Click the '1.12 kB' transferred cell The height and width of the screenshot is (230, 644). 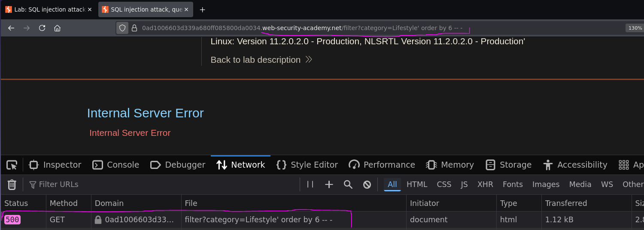pyautogui.click(x=586, y=220)
